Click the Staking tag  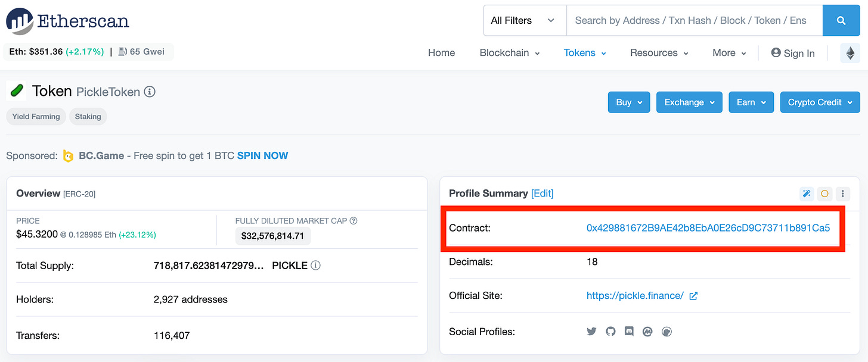coord(88,117)
